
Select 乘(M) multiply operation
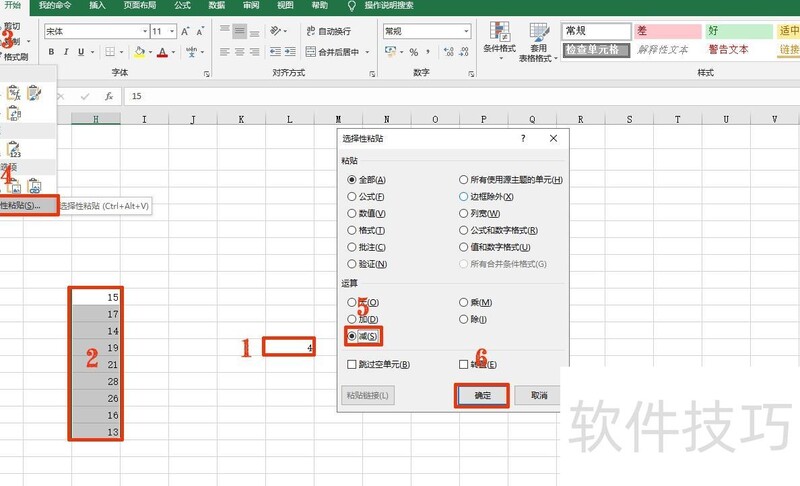pyautogui.click(x=476, y=302)
